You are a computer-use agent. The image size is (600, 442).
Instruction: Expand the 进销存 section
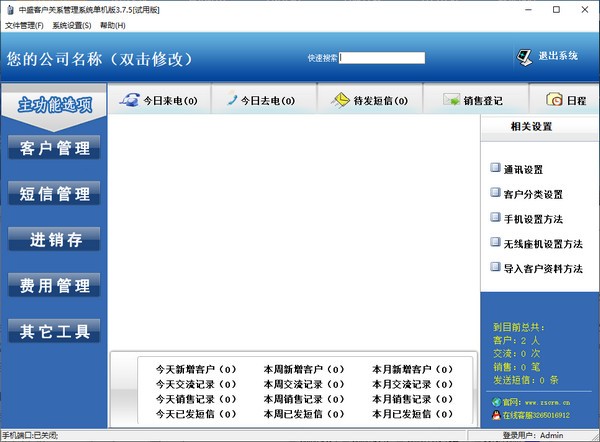pos(55,239)
